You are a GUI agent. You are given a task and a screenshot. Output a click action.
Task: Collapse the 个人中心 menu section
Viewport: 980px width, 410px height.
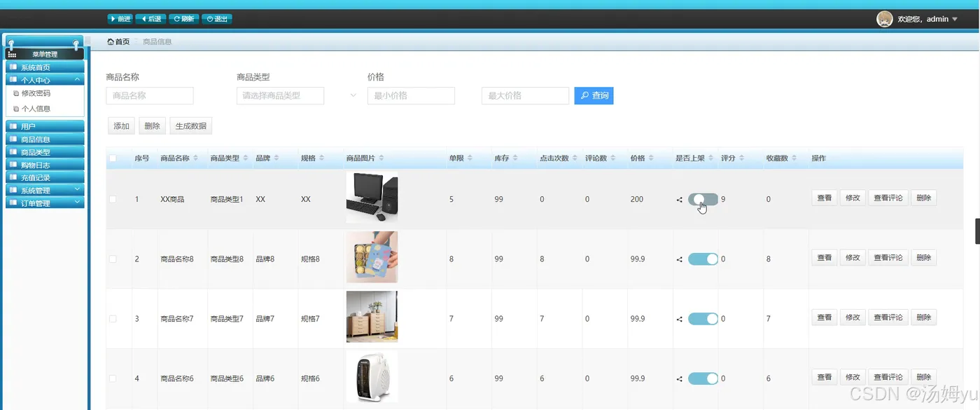tap(45, 80)
